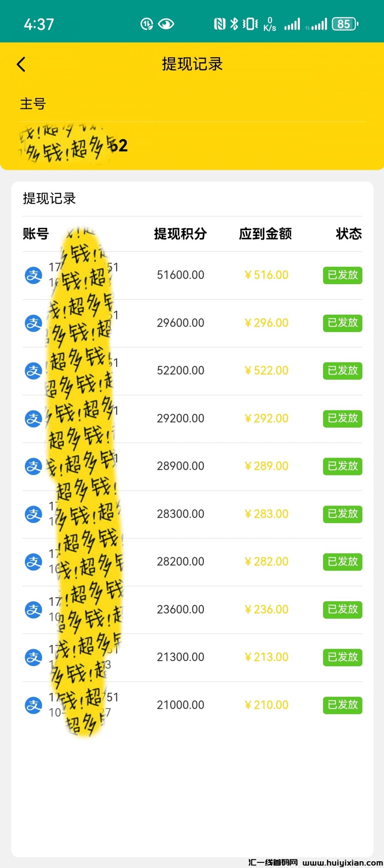
Task: Click 已发放 status badge for ¥516.00
Action: click(342, 275)
